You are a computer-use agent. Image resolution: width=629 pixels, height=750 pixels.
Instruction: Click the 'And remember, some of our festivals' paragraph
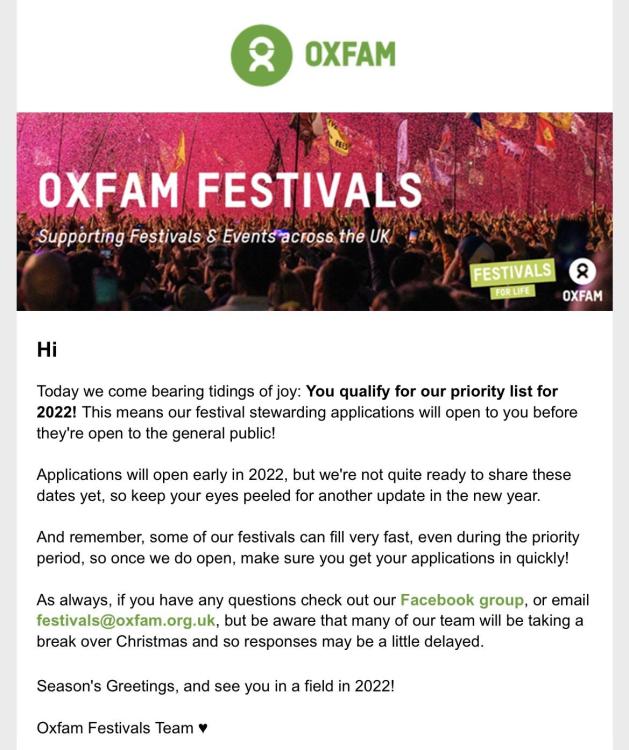point(308,548)
